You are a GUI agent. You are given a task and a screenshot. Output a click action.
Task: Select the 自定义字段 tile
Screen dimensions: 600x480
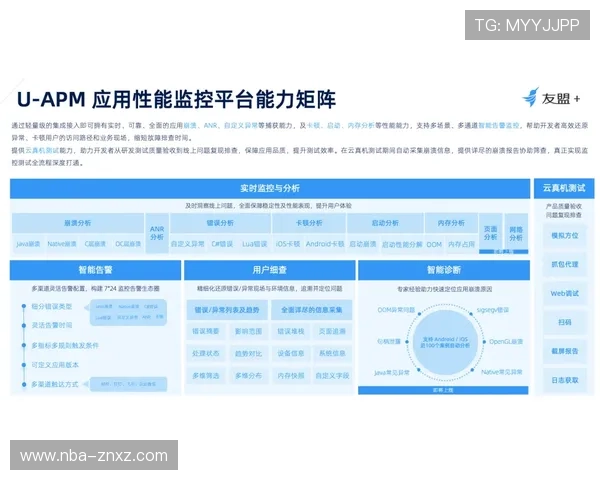[x=332, y=376]
